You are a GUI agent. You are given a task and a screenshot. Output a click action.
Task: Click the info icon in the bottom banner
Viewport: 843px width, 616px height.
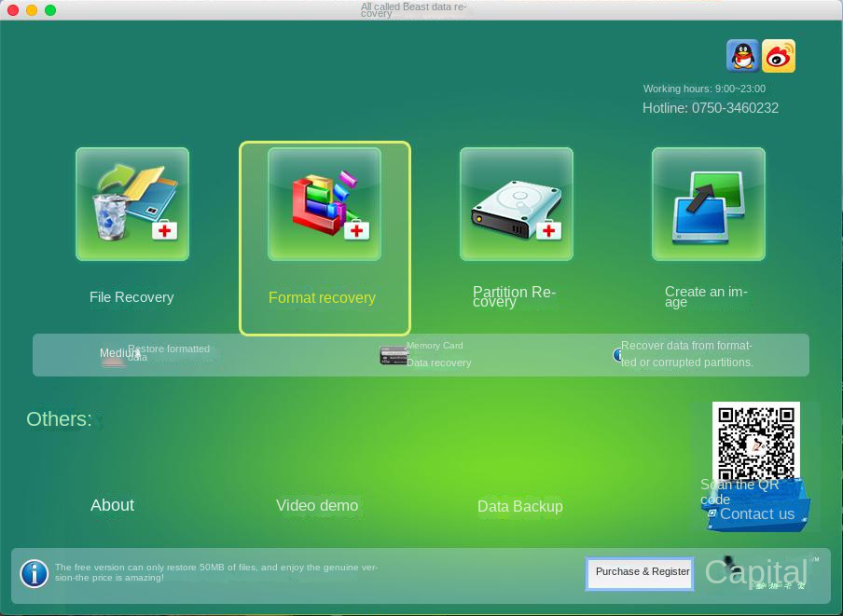click(34, 574)
